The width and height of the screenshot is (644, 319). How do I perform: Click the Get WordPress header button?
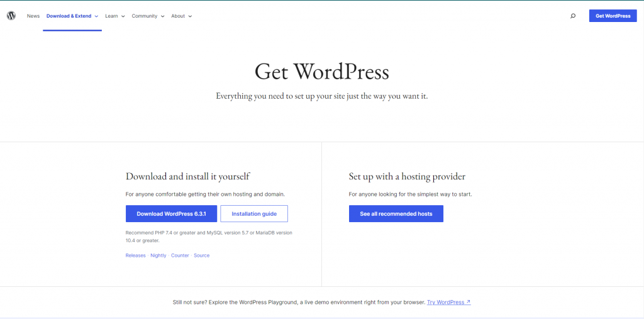[x=613, y=16]
